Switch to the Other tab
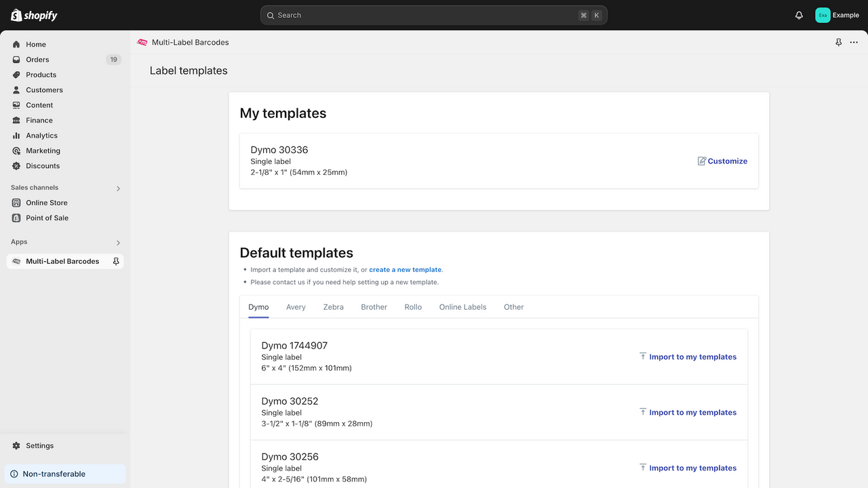Image resolution: width=868 pixels, height=488 pixels. 513,307
